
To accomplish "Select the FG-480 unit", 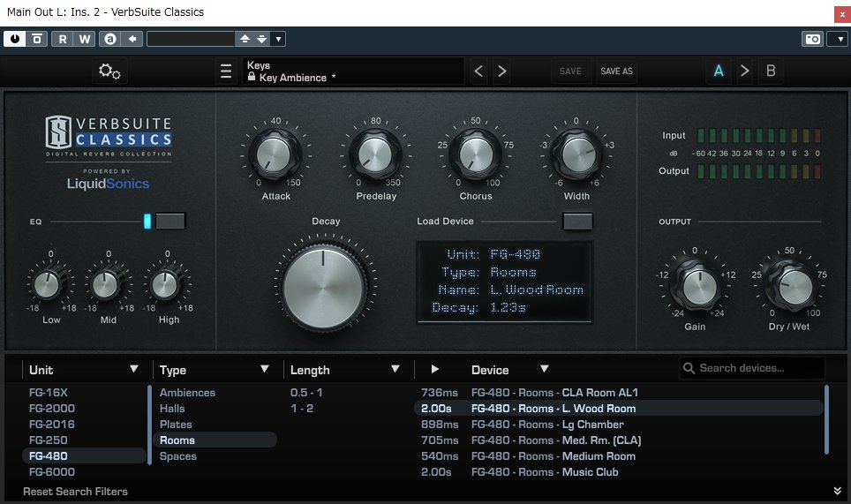I will (84, 455).
